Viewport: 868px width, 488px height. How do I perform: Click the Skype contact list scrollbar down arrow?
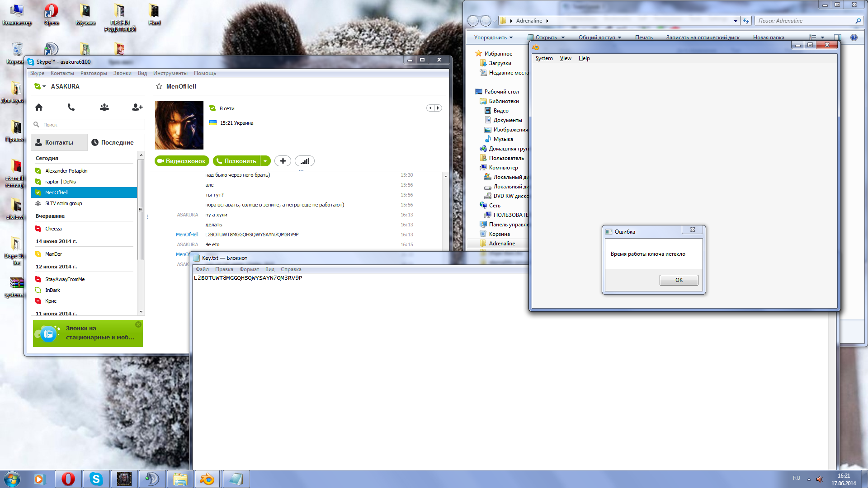coord(141,312)
